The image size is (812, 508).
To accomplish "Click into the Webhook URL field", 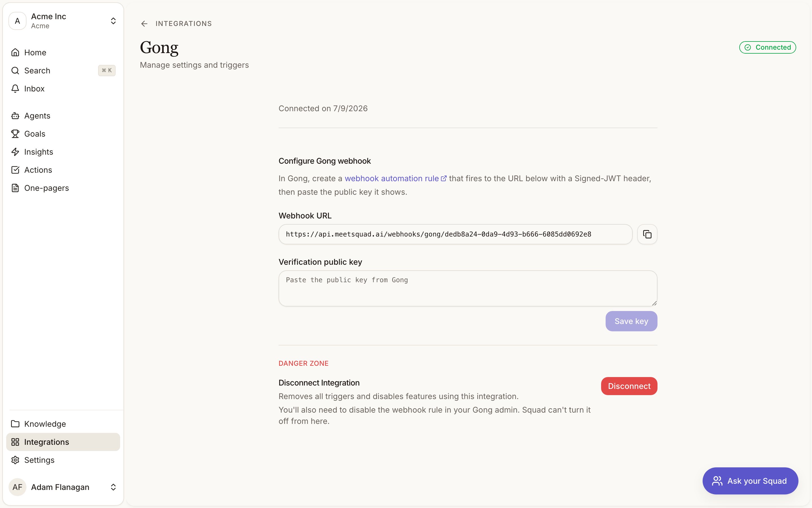I will pyautogui.click(x=455, y=234).
